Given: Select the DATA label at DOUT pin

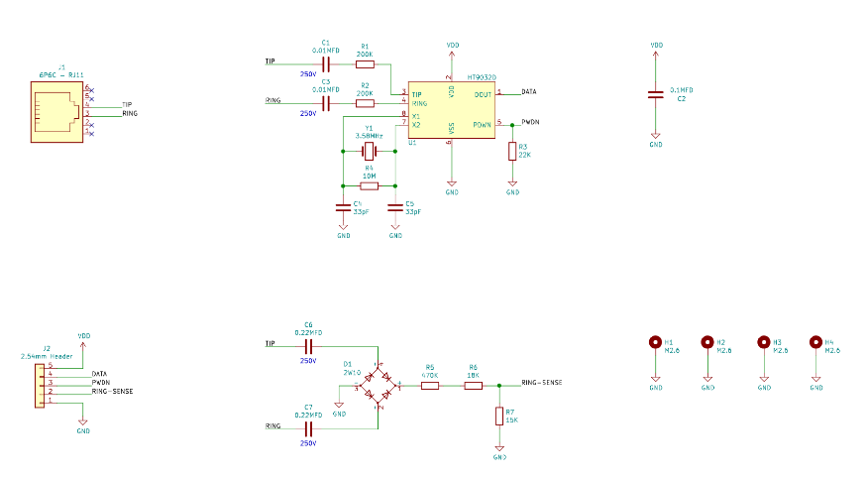Looking at the screenshot, I should coord(529,91).
